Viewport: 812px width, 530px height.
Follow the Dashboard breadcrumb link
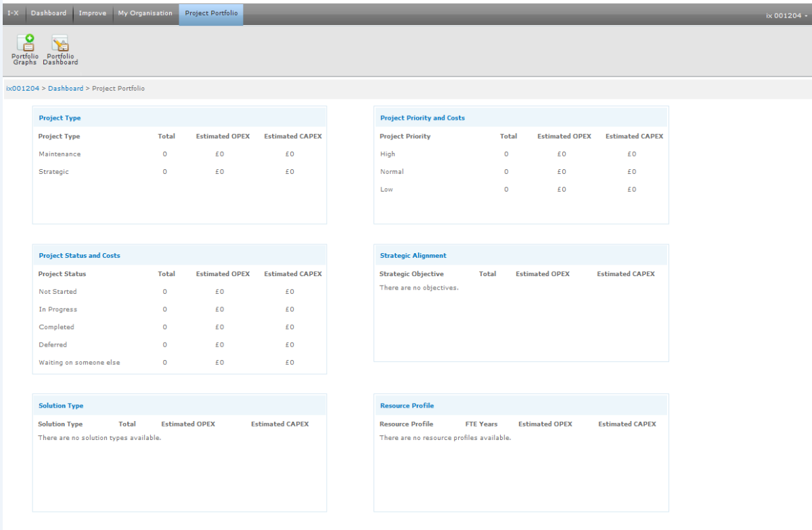[x=66, y=88]
